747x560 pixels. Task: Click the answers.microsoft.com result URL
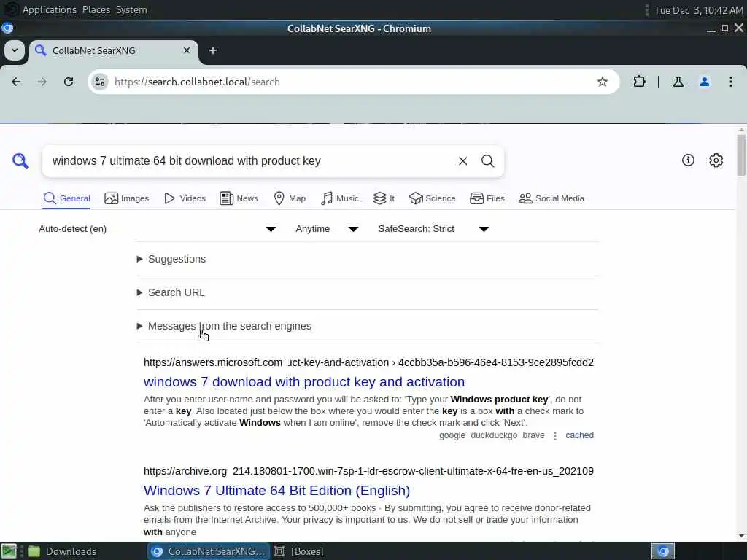pos(368,362)
